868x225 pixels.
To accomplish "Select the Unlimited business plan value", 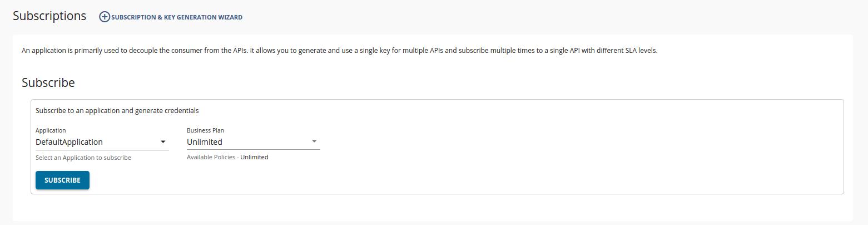I will point(205,142).
